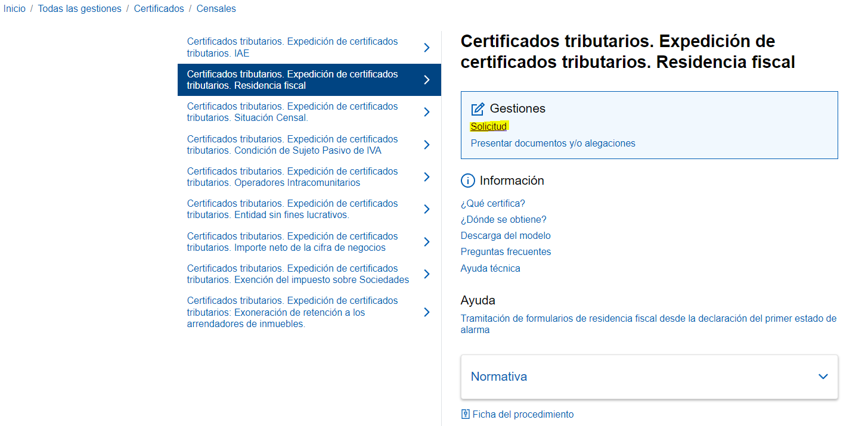Open the ¿Qué certifica? link
The image size is (868, 426).
click(x=492, y=203)
